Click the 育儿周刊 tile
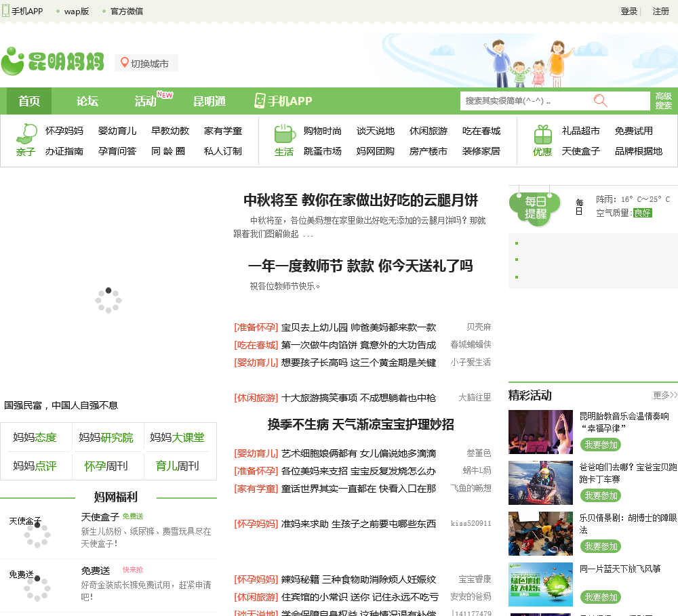Screen dimensions: 678x616 [177, 466]
